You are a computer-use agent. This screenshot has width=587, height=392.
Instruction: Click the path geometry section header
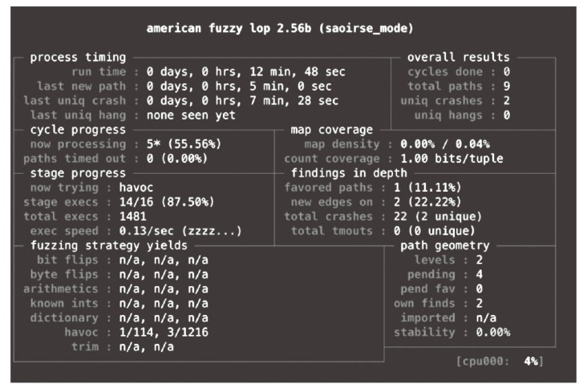(x=447, y=245)
